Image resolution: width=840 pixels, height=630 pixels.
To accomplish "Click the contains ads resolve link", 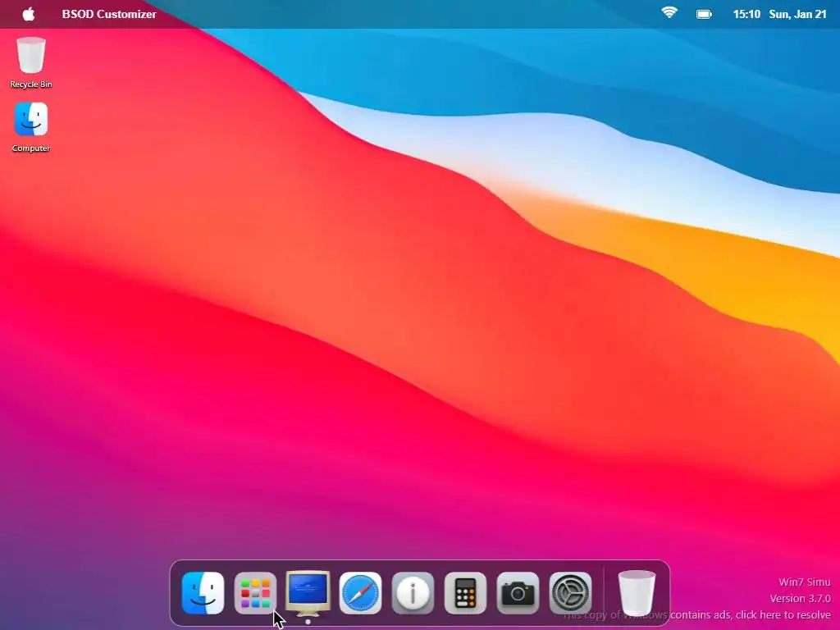I will click(697, 615).
